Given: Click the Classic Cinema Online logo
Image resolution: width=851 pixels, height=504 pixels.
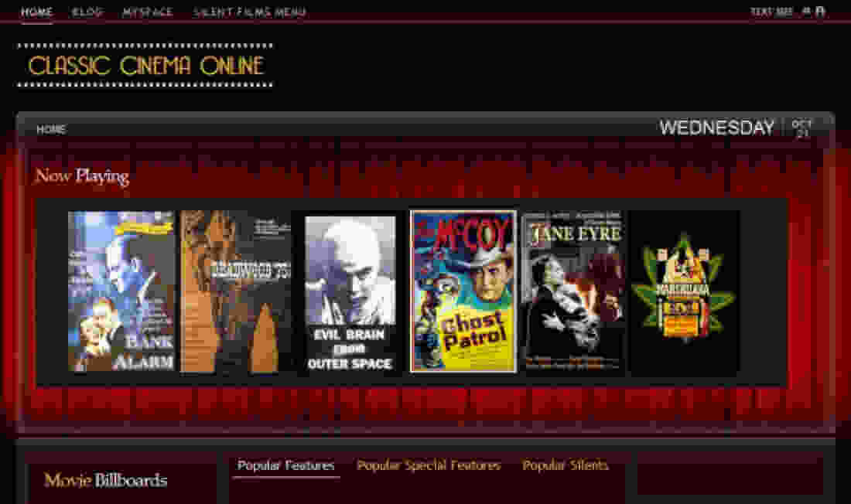Looking at the screenshot, I should (145, 66).
